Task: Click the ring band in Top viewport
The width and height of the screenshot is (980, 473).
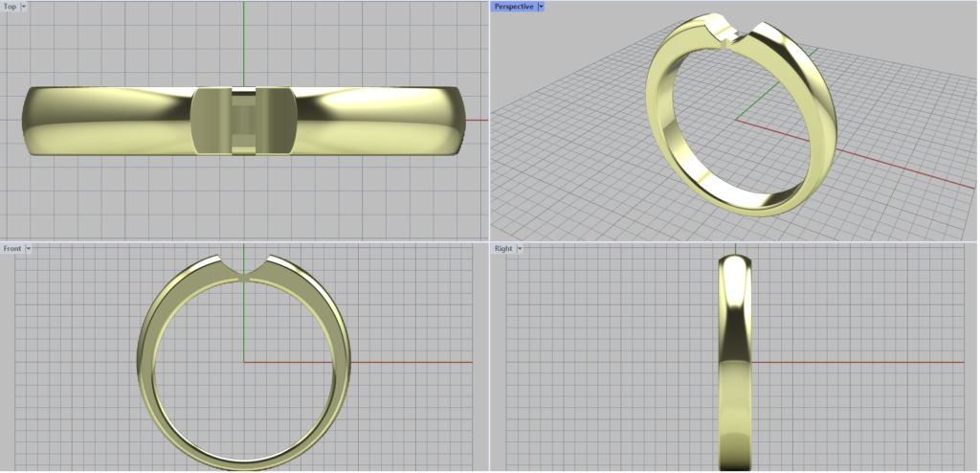Action: 105,122
